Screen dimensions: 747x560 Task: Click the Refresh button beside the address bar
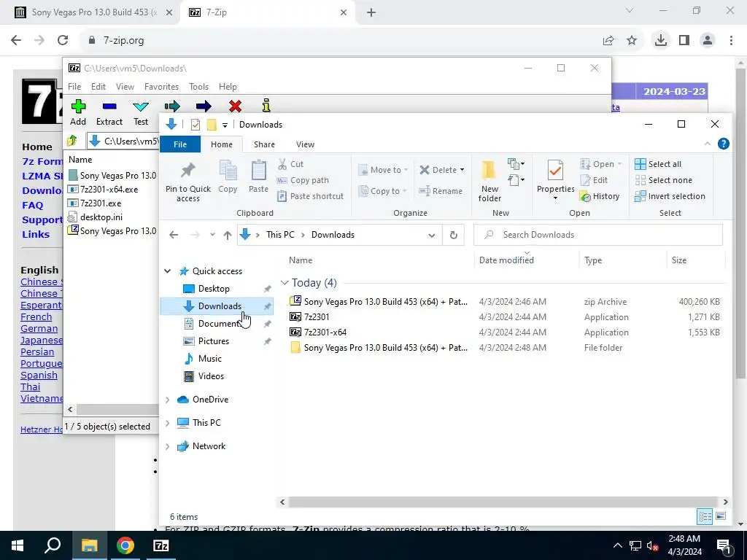pyautogui.click(x=454, y=235)
